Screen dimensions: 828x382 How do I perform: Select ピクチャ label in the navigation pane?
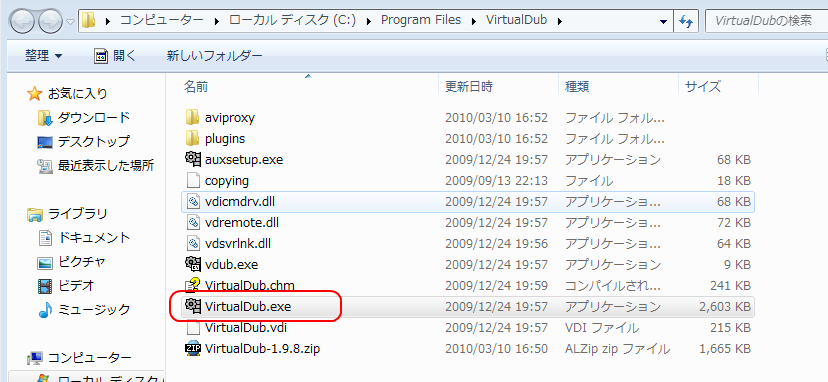82,263
